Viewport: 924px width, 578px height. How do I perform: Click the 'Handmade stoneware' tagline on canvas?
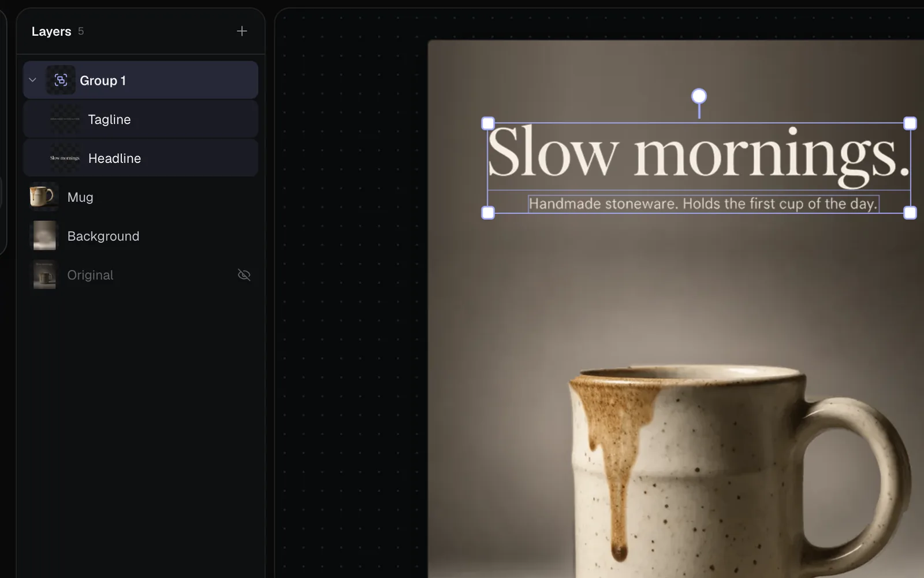click(x=703, y=203)
